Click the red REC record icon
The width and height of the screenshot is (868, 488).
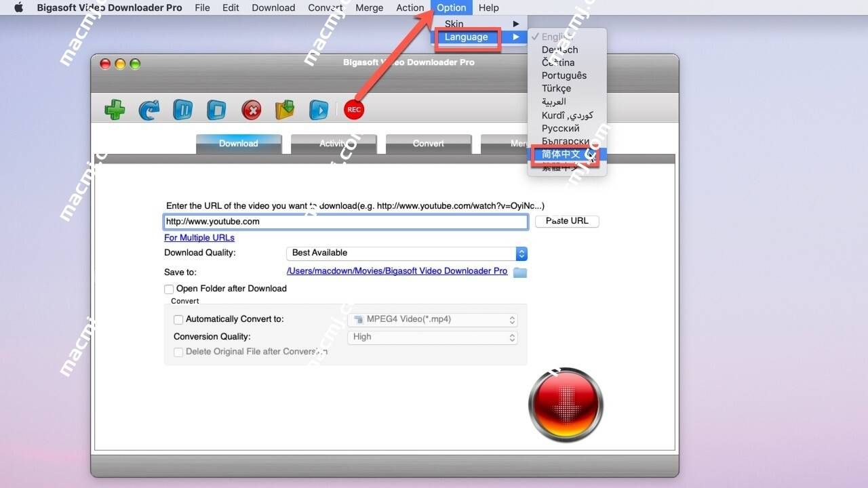pos(354,109)
